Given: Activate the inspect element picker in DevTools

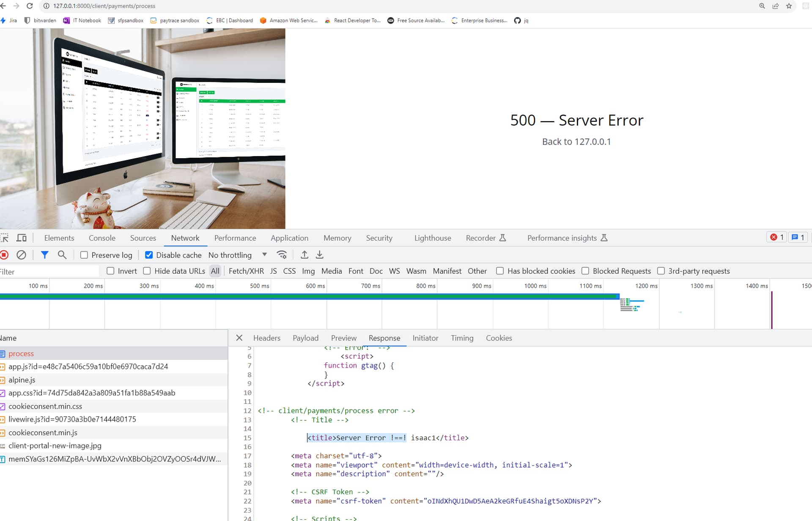Looking at the screenshot, I should [x=5, y=238].
